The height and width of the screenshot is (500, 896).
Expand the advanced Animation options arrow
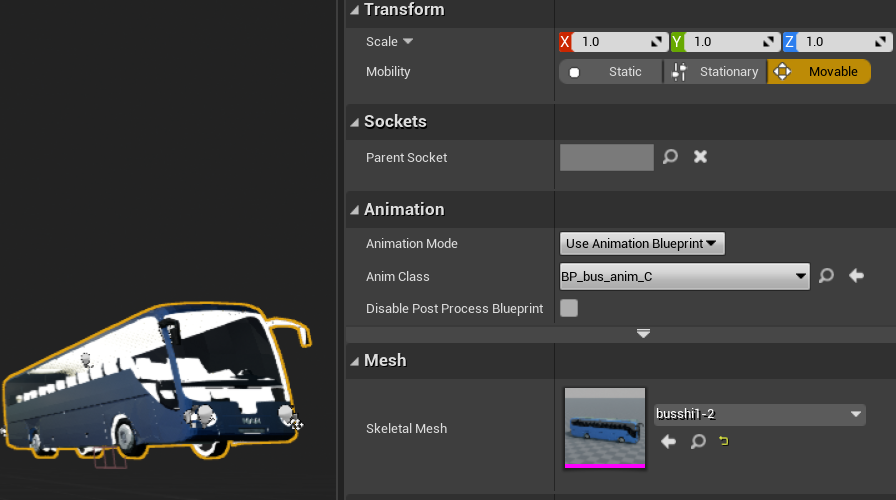pyautogui.click(x=643, y=333)
